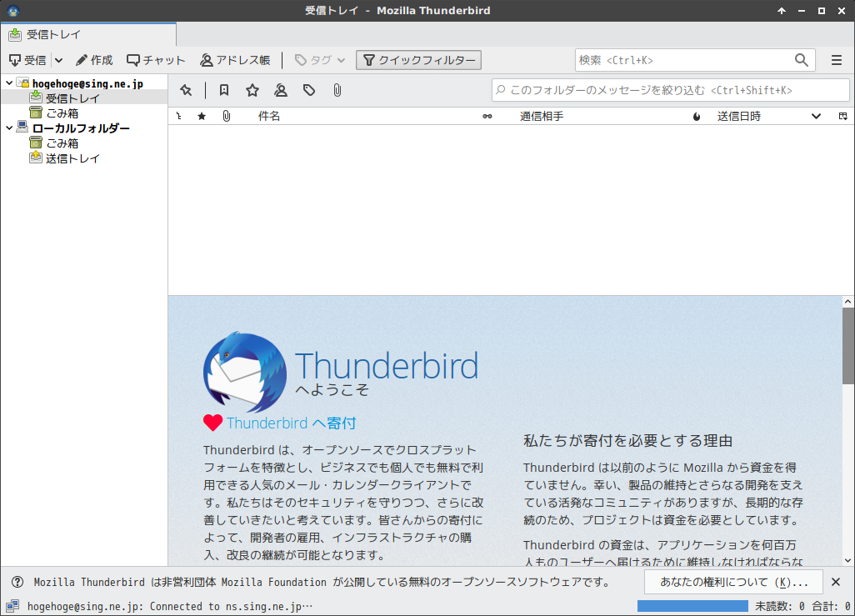Click the red heart donate icon
Image resolution: width=855 pixels, height=616 pixels.
(x=212, y=423)
